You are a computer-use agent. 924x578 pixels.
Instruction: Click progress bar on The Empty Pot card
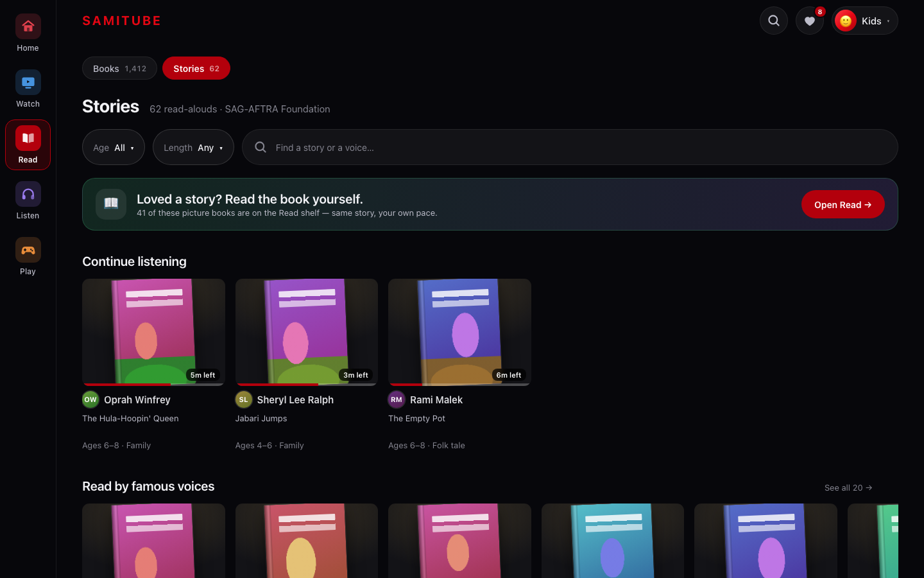[x=459, y=385]
